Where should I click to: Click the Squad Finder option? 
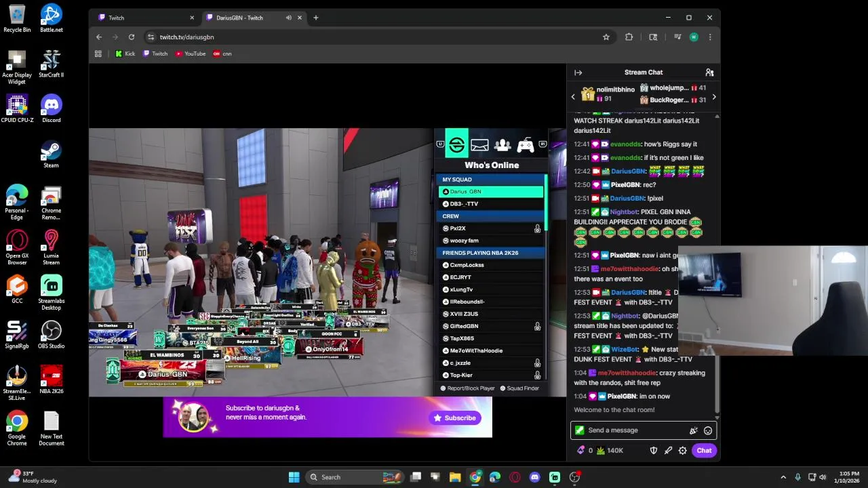(519, 388)
